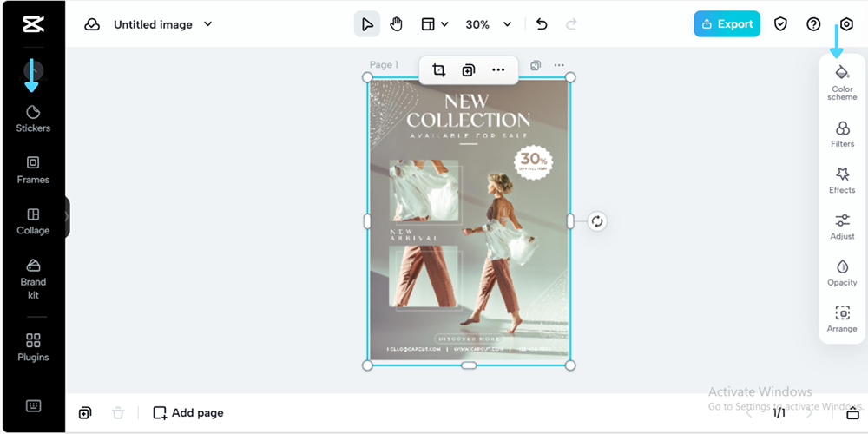Open the Filters tool
The width and height of the screenshot is (868, 434).
(842, 135)
